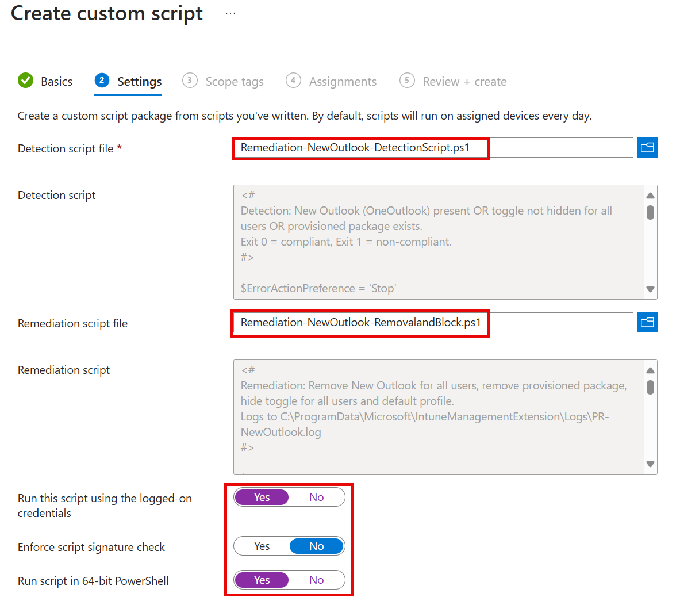This screenshot has height=616, width=680.
Task: Click the scroll-up arrow in the Detection script box
Action: (650, 194)
